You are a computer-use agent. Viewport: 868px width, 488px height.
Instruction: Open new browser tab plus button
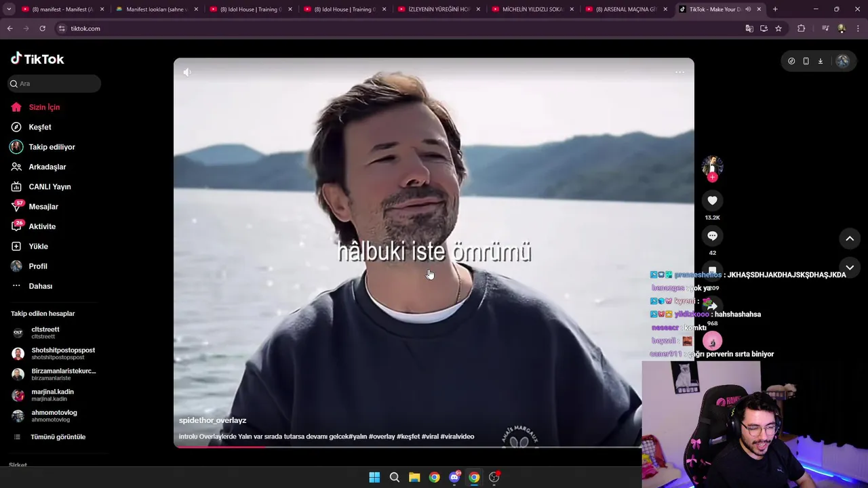775,9
